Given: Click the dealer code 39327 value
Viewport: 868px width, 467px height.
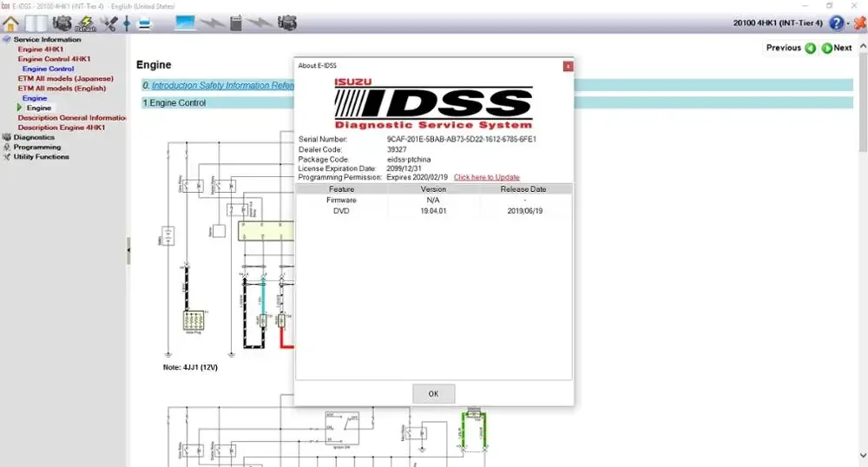Looking at the screenshot, I should (397, 150).
